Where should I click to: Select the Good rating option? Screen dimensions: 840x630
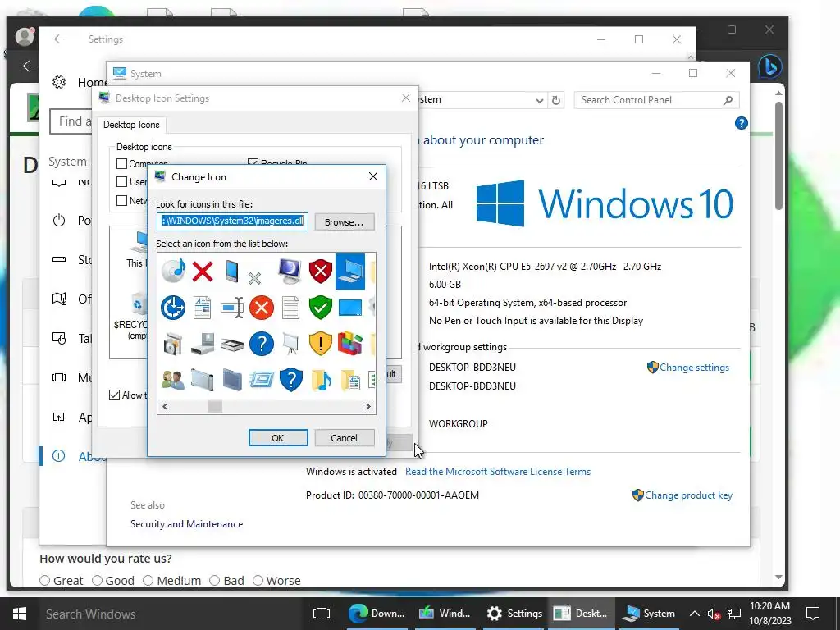point(97,580)
